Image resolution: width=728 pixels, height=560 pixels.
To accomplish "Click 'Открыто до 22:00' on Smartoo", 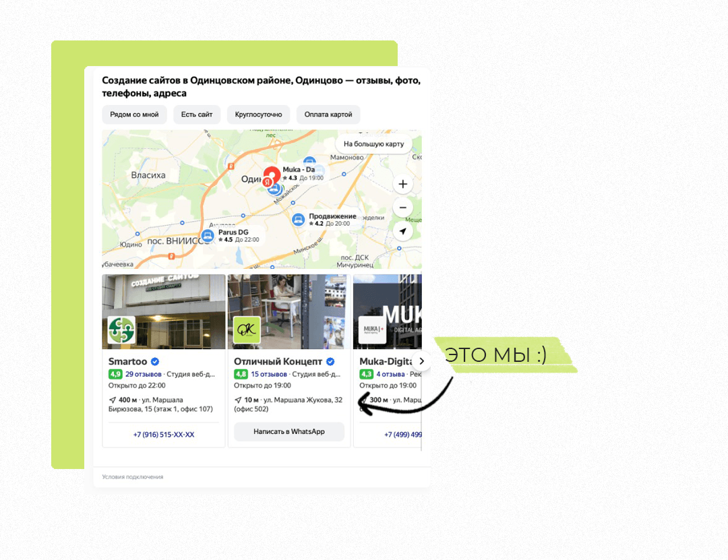I will point(136,385).
